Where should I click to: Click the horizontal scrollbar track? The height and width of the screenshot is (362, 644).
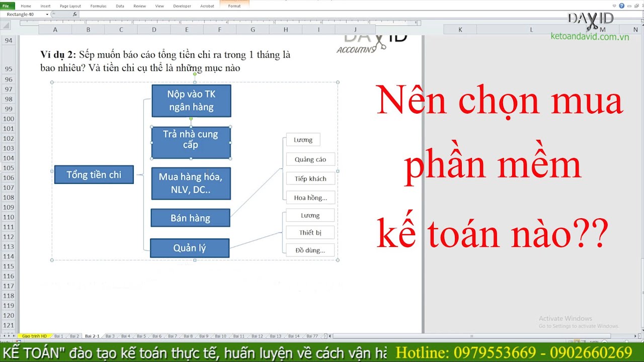(483, 336)
